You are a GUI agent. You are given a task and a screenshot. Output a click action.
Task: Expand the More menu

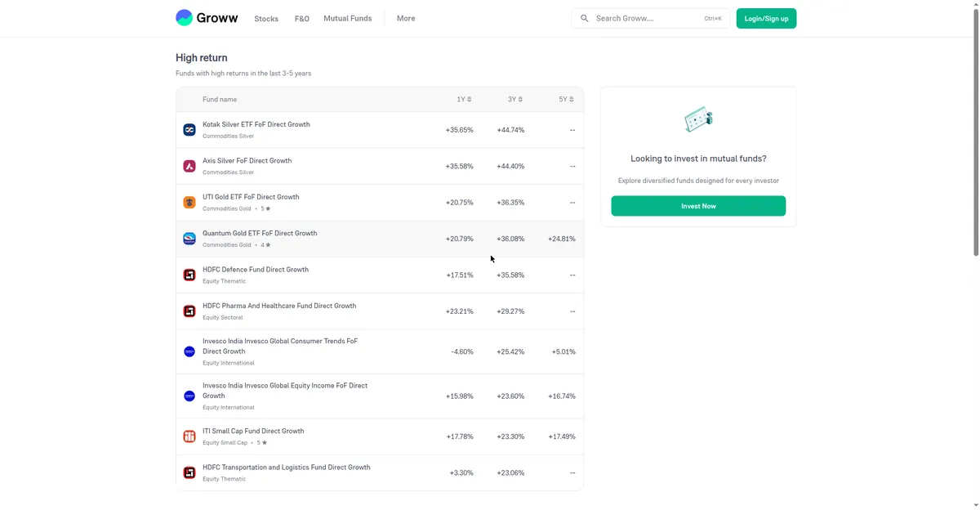406,18
